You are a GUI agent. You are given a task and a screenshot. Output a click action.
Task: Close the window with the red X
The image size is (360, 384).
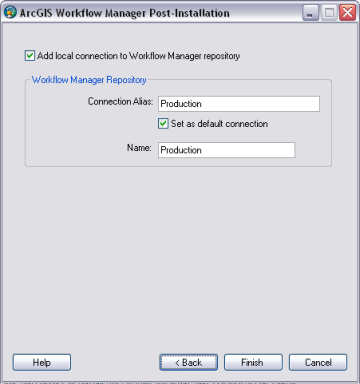(x=347, y=13)
